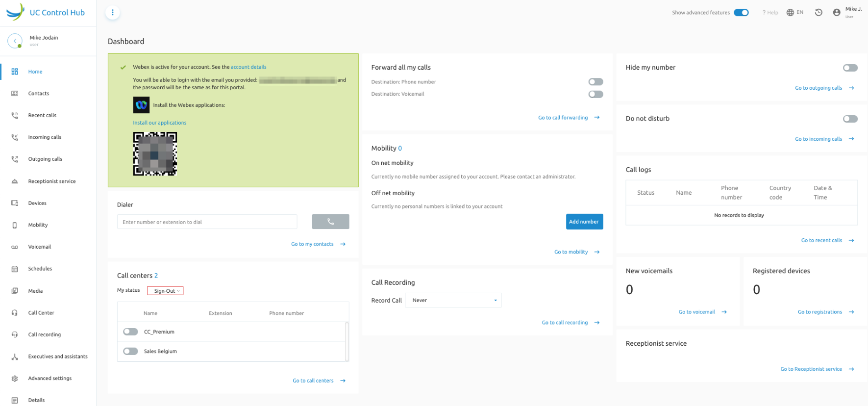Enable Do not disturb switch
868x406 pixels.
[x=850, y=119]
